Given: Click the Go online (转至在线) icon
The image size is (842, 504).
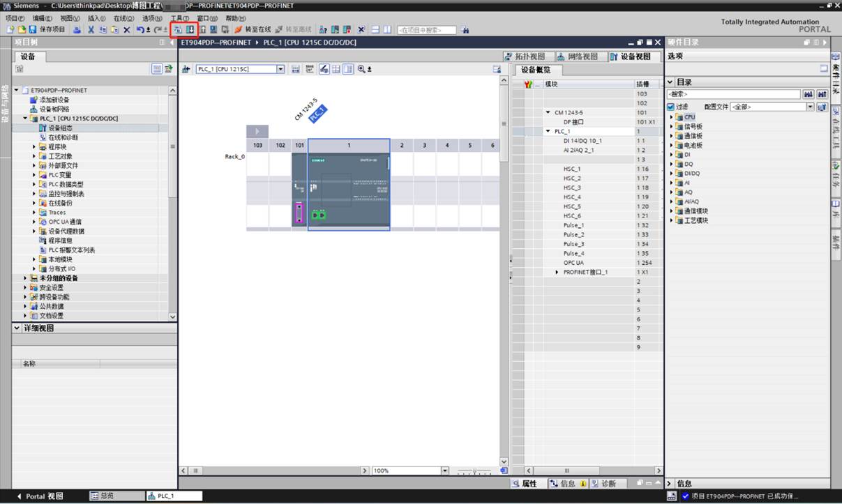Looking at the screenshot, I should (238, 30).
